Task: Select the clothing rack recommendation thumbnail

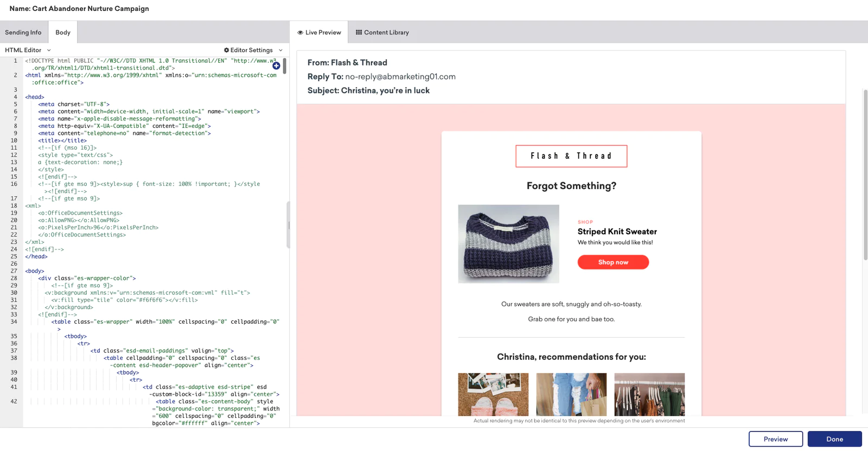Action: [649, 395]
